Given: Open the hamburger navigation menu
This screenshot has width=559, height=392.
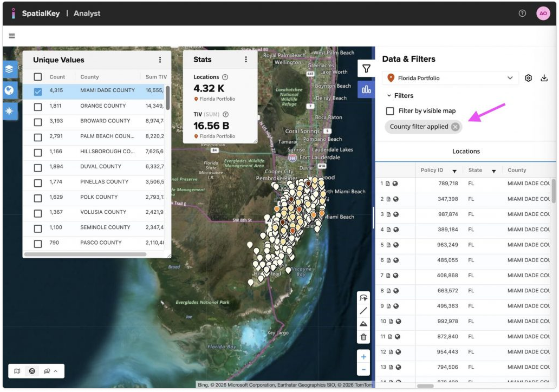Looking at the screenshot, I should point(12,36).
